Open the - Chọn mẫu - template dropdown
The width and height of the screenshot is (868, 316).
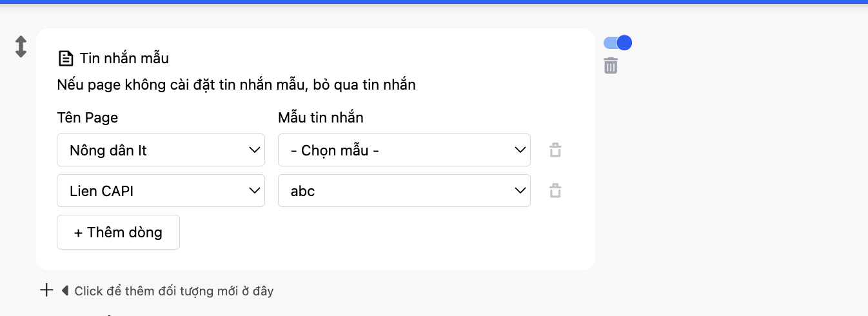coord(404,150)
